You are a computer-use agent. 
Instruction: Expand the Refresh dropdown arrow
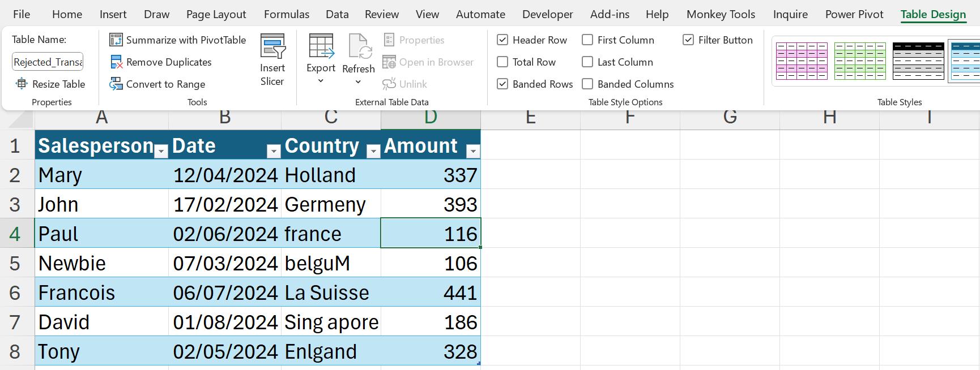click(359, 82)
